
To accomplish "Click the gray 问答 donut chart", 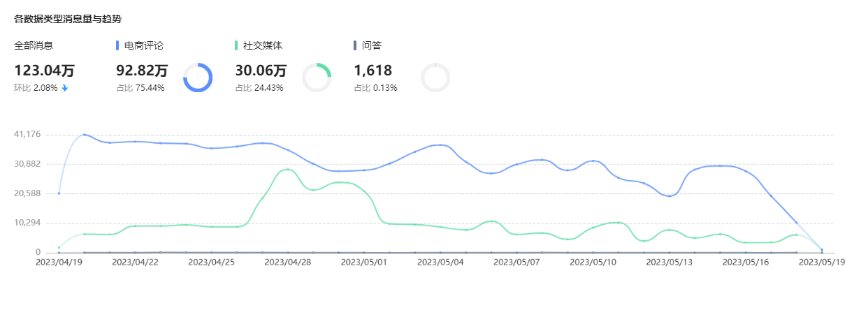I will pyautogui.click(x=435, y=77).
